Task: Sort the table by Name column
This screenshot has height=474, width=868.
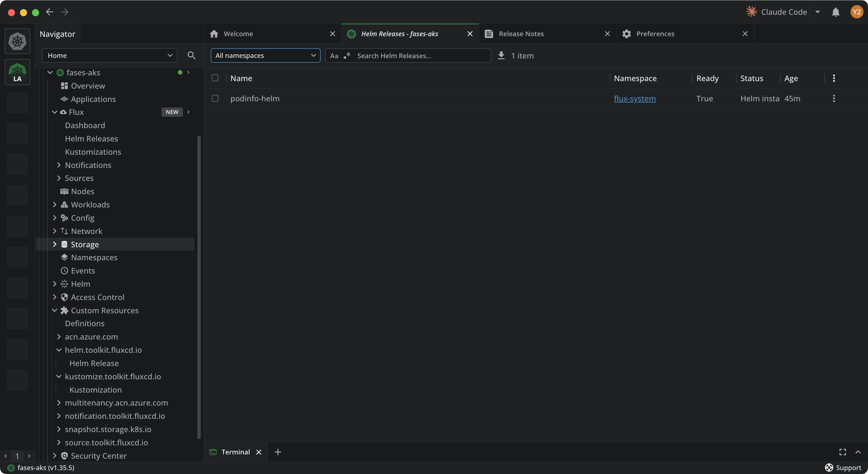Action: (x=241, y=78)
